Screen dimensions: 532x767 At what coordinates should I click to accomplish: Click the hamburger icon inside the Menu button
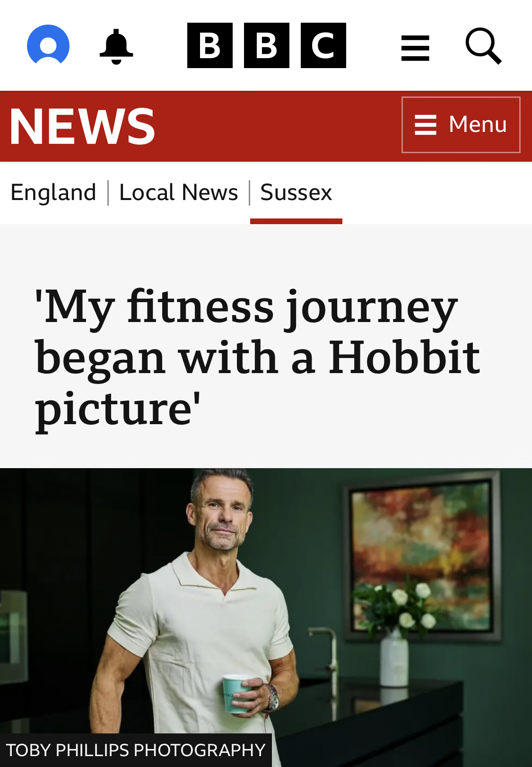click(426, 125)
